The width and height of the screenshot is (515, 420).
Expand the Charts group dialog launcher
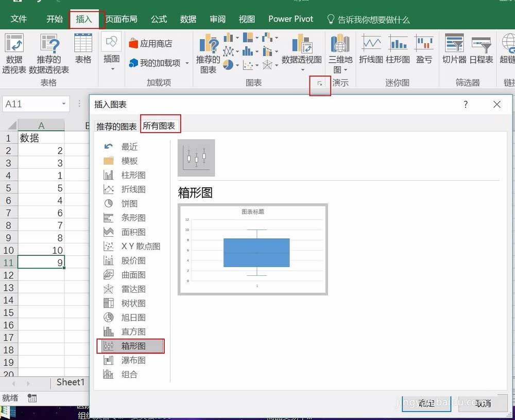point(320,84)
